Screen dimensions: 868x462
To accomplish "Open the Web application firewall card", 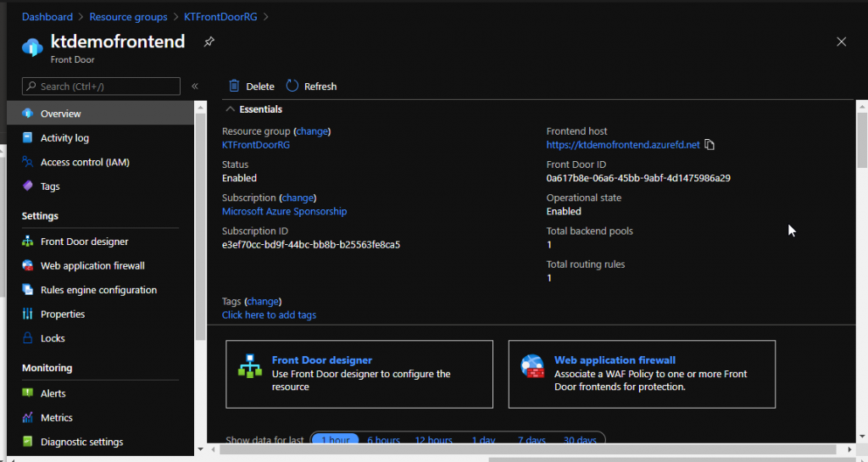I will tap(642, 374).
